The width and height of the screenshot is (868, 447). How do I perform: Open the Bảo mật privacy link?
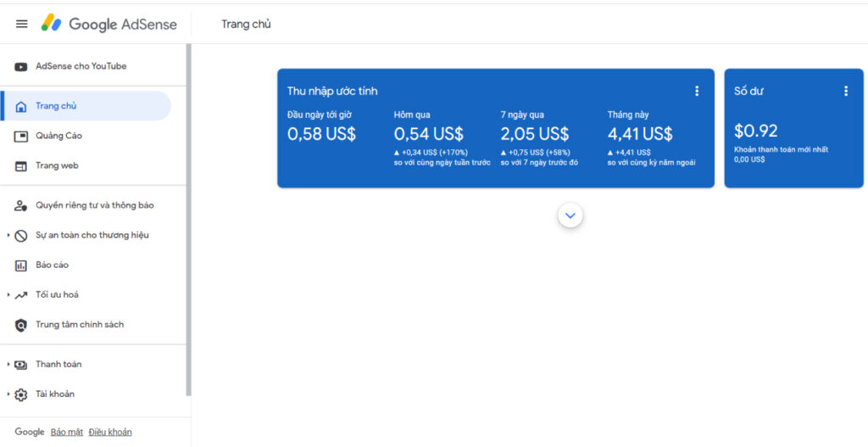point(67,432)
